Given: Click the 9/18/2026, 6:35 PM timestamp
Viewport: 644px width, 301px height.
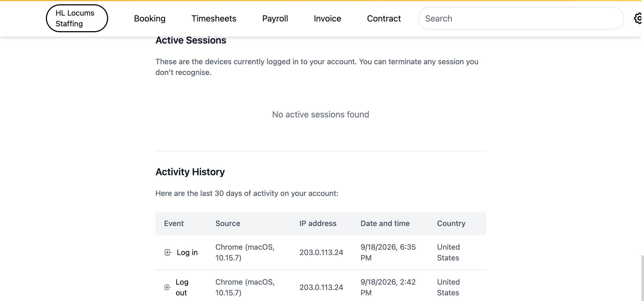Looking at the screenshot, I should pyautogui.click(x=388, y=252).
